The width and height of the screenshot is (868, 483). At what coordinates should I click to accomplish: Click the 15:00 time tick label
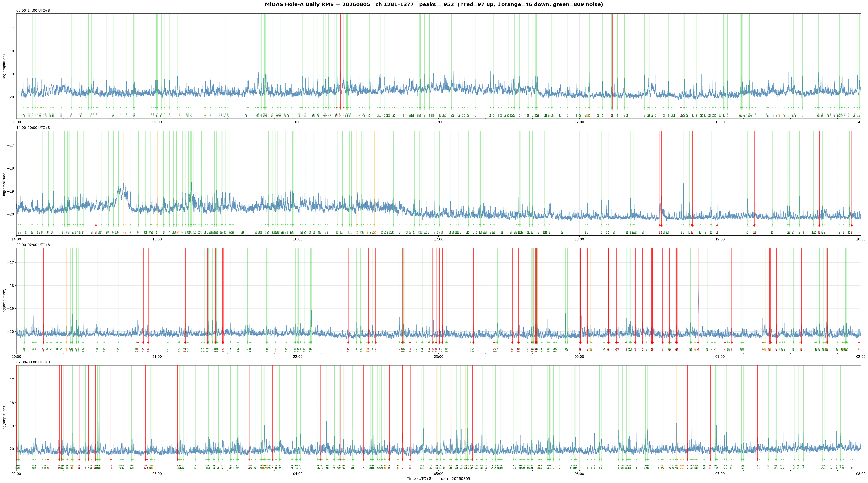coord(157,239)
